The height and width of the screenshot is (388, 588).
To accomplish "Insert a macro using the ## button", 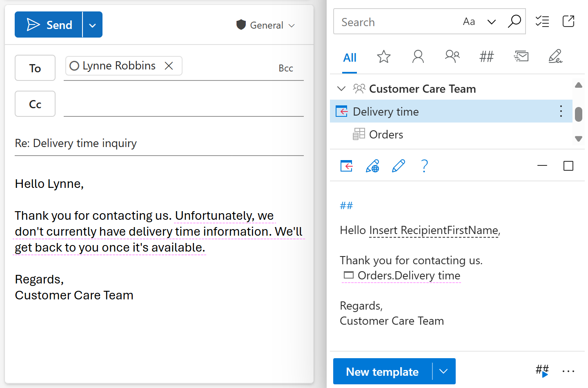I will (x=541, y=371).
